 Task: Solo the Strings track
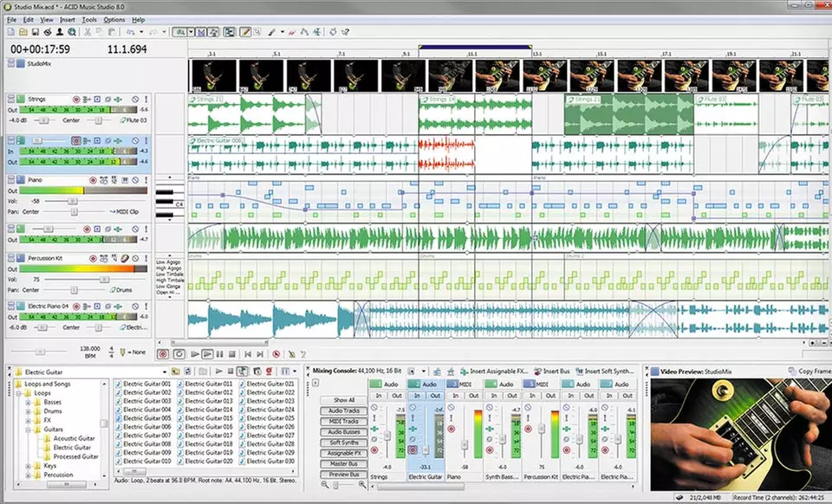click(x=146, y=99)
